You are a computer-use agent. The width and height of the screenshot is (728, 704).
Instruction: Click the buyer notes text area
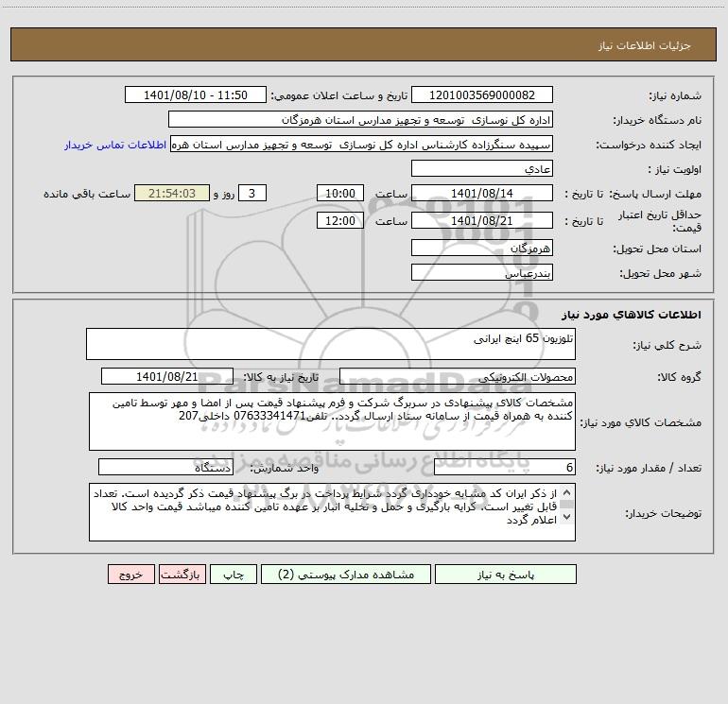332,512
